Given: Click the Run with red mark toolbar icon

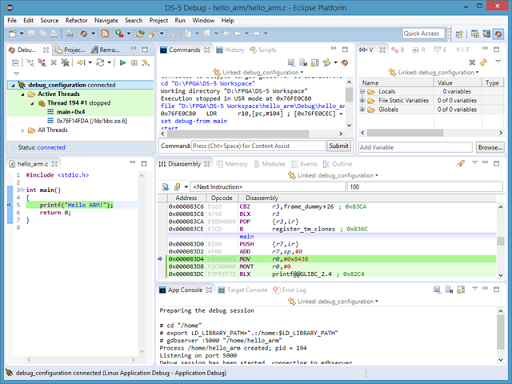Looking at the screenshot, I should 119,34.
